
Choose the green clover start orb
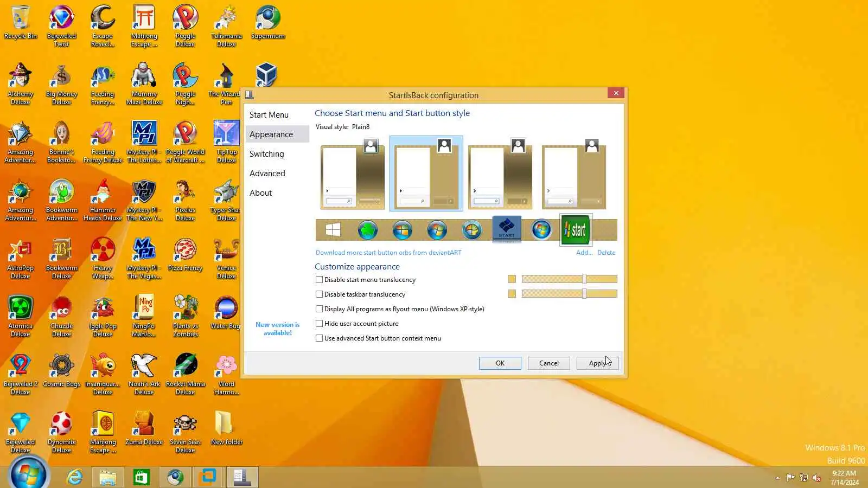tap(368, 230)
